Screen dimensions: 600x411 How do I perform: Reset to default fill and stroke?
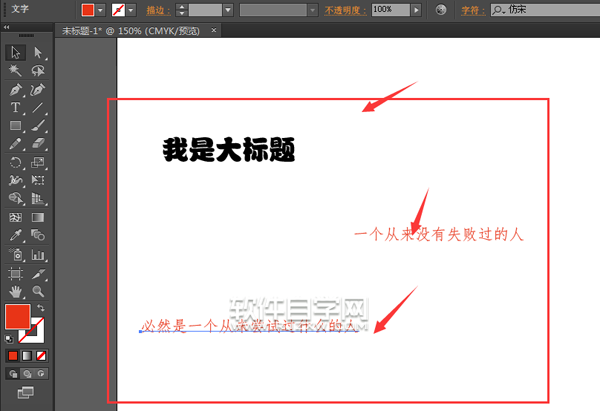(9, 339)
